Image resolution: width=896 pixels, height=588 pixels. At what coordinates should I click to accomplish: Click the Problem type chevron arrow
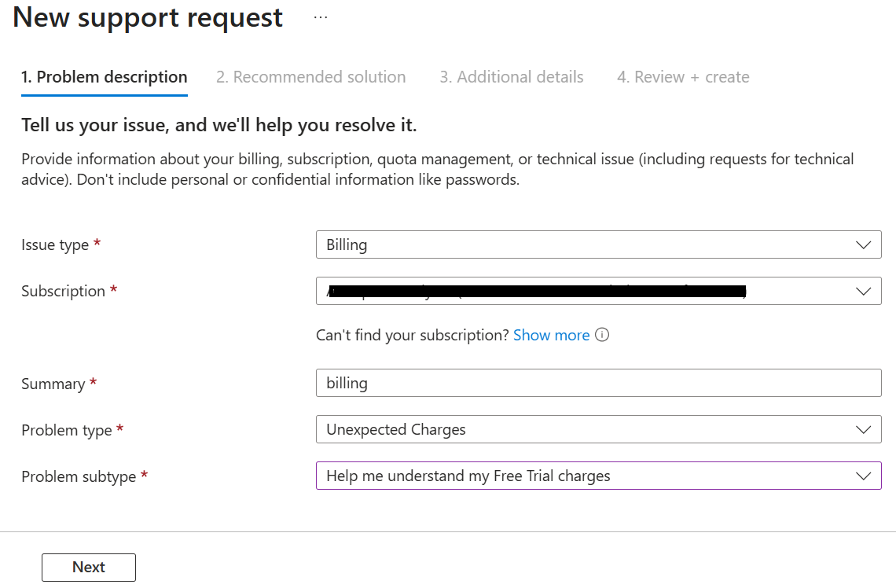863,430
